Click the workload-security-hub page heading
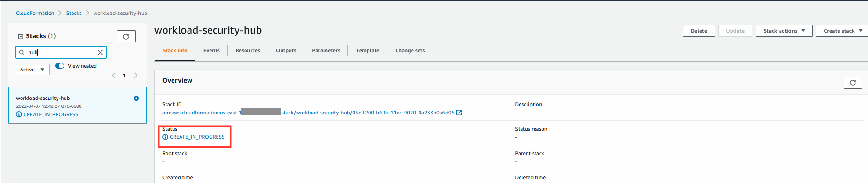The height and width of the screenshot is (183, 868). coord(208,30)
